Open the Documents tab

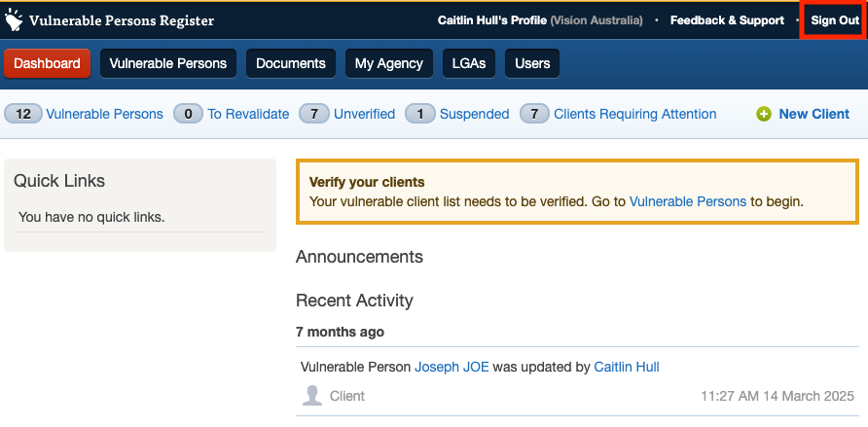[x=290, y=63]
